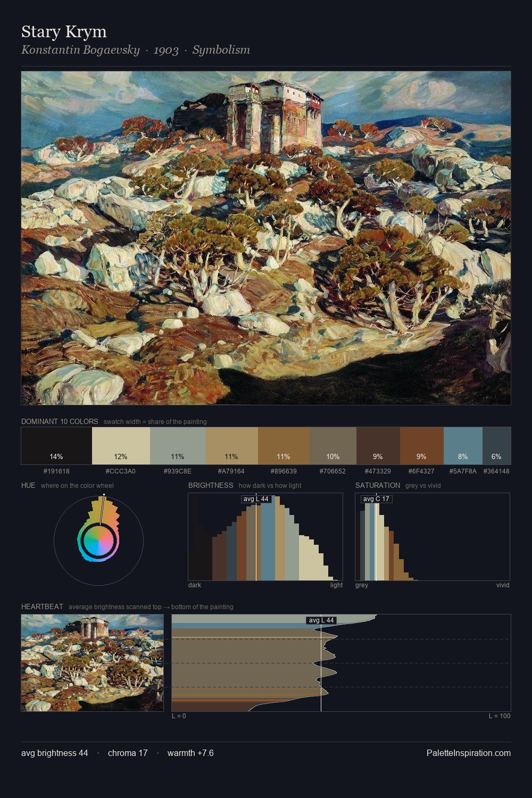Screen dimensions: 532x798
Task: Click the hex label '#473329'
Action: pos(378,471)
